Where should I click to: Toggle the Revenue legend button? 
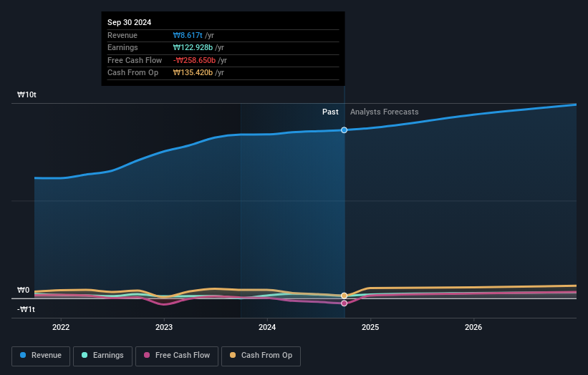tap(41, 356)
